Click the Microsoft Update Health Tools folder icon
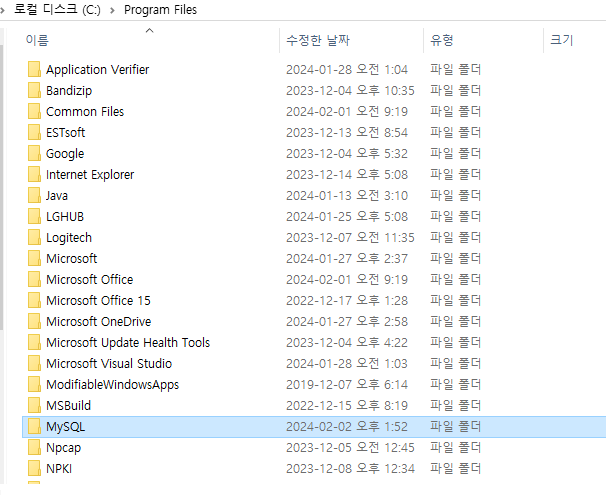Viewport: 606px width, 495px height. pos(34,342)
